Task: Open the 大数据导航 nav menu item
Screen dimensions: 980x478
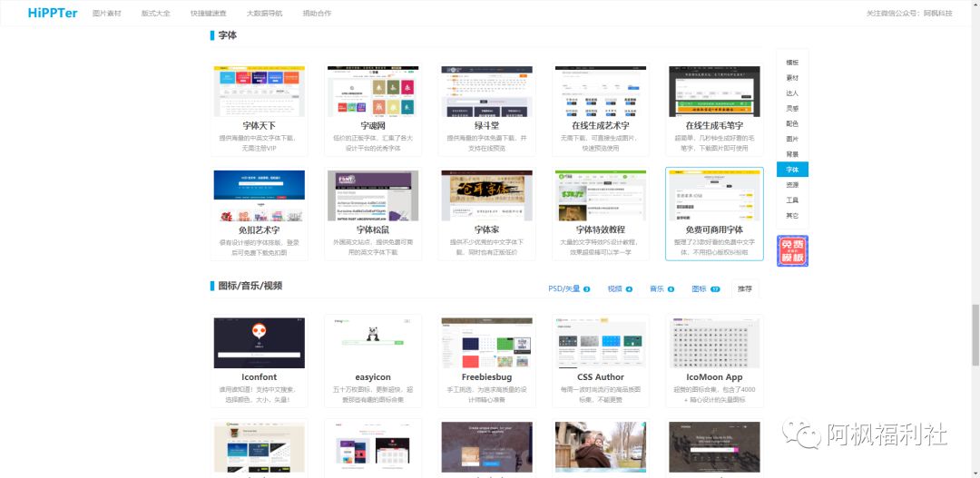Action: point(264,13)
